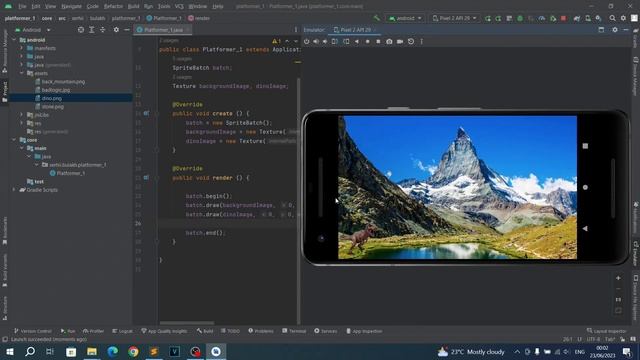Open android run configuration dropdown
640x360 pixels.
[405, 18]
